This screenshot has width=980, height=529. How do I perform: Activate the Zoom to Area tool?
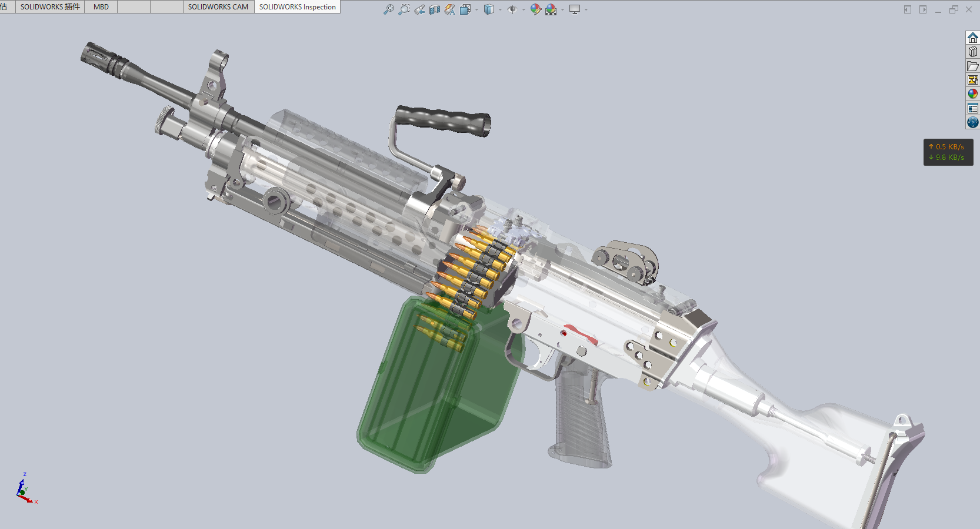(404, 10)
